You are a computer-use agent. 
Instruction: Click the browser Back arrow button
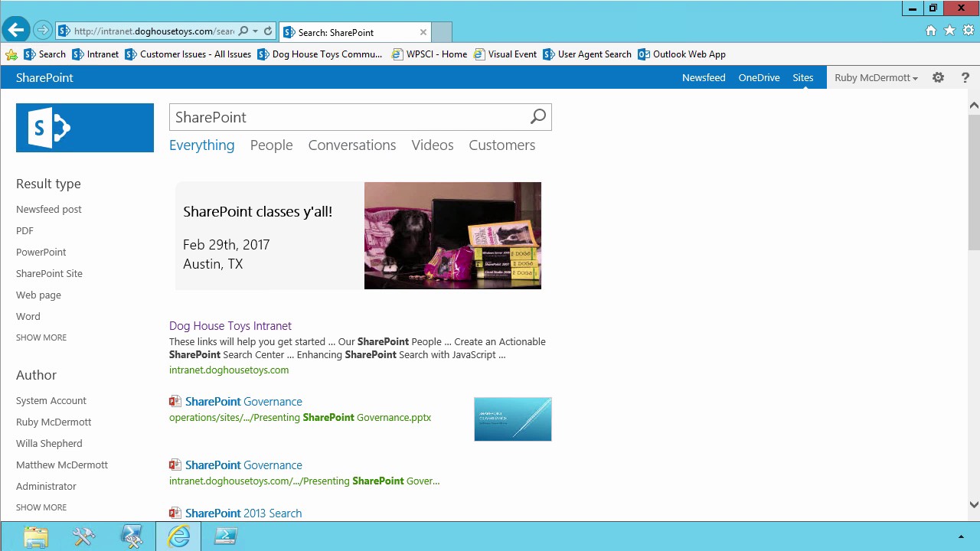coord(15,31)
